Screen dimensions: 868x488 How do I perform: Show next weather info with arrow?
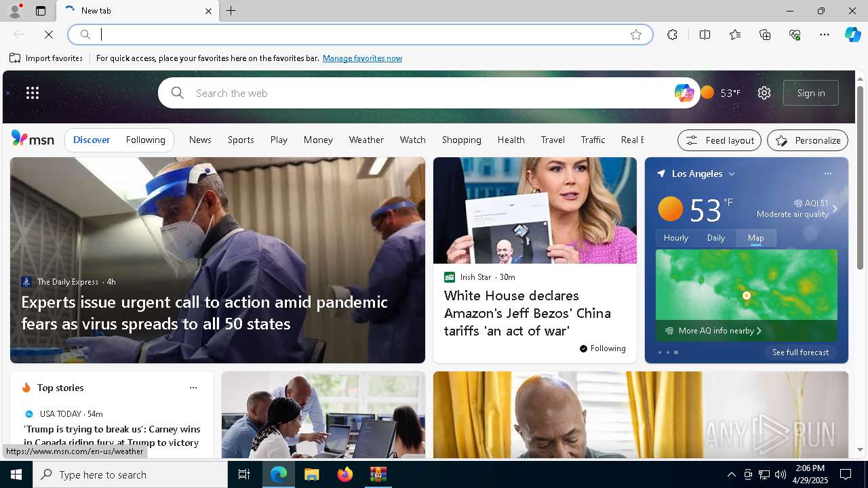835,209
